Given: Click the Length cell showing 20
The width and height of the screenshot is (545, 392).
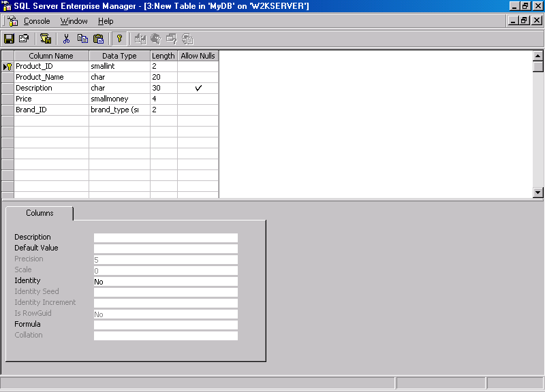Looking at the screenshot, I should click(163, 77).
